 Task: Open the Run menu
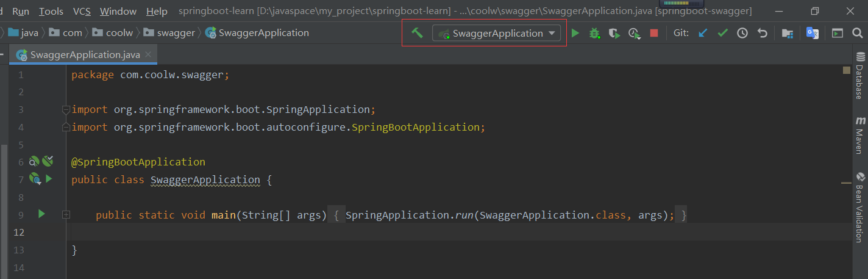coord(21,11)
